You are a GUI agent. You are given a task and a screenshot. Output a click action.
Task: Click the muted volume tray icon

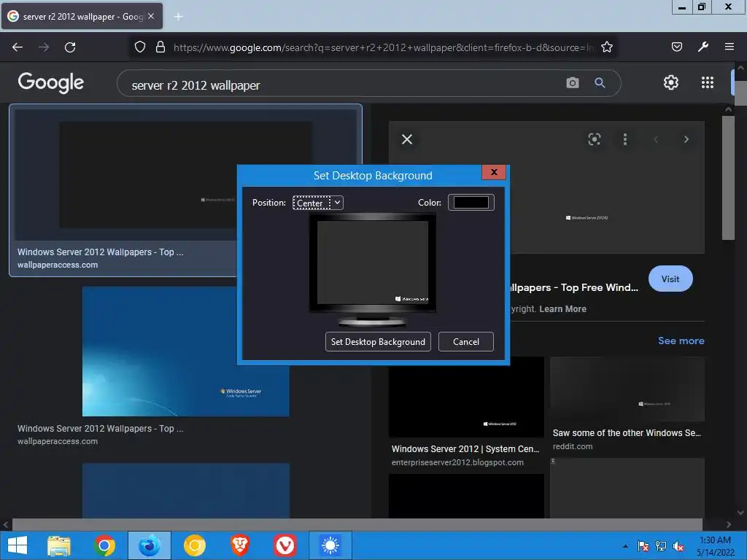678,546
